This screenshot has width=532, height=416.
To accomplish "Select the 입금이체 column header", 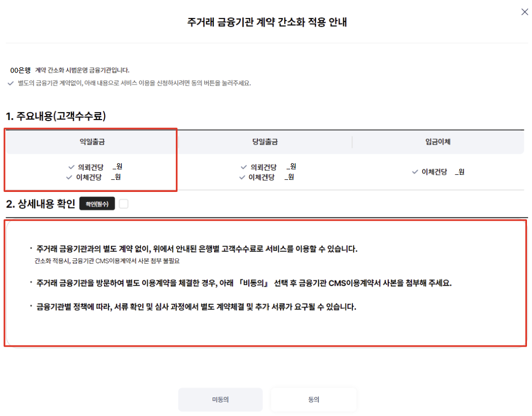I will [x=438, y=142].
